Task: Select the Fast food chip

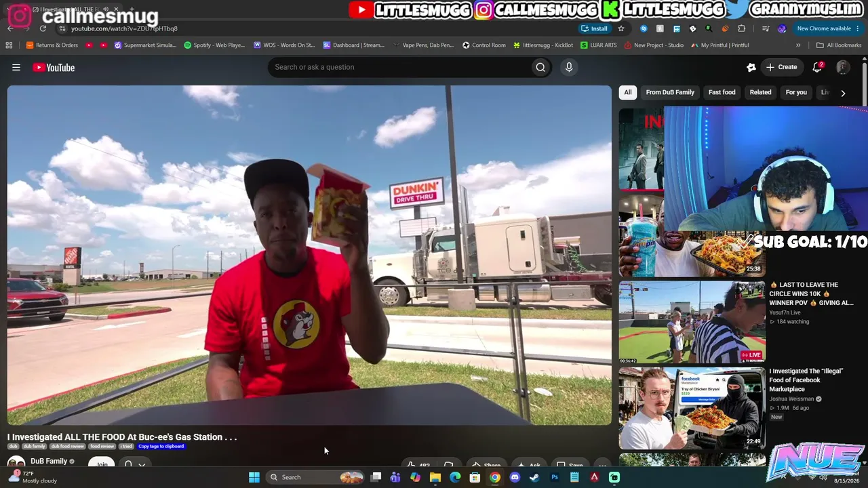Action: click(722, 92)
